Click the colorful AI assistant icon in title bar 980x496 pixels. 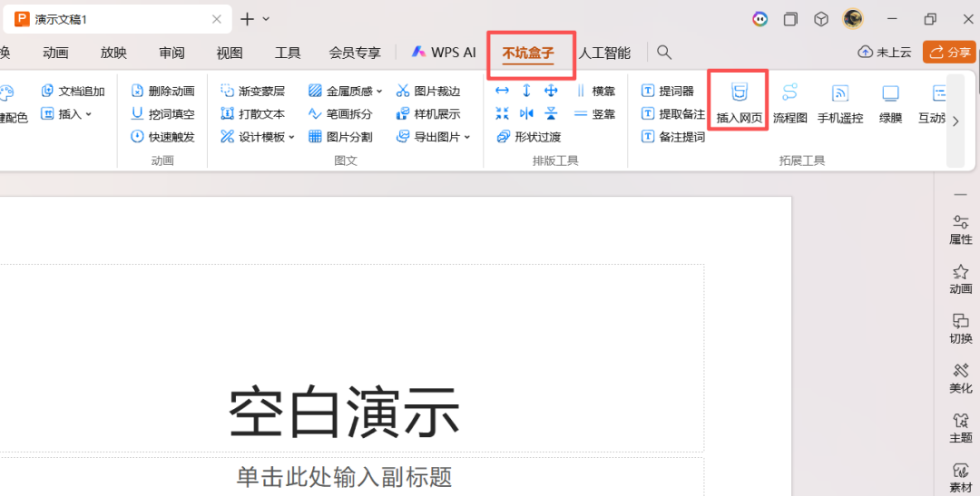tap(760, 19)
